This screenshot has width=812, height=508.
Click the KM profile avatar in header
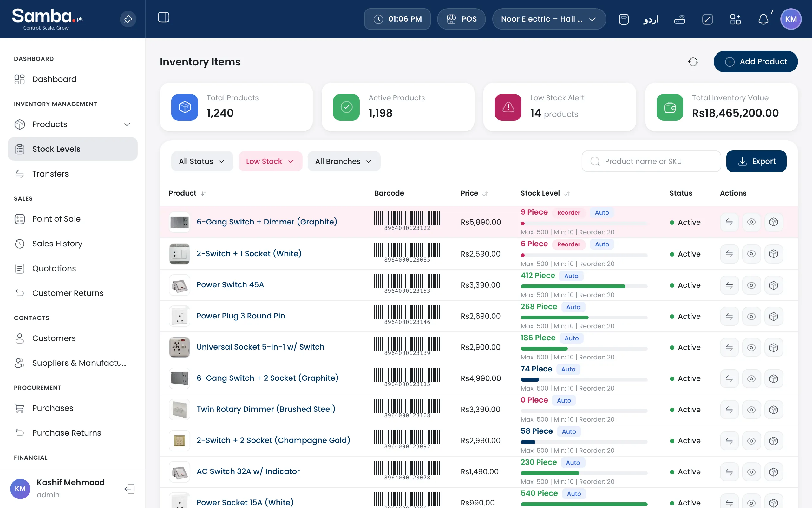[791, 19]
